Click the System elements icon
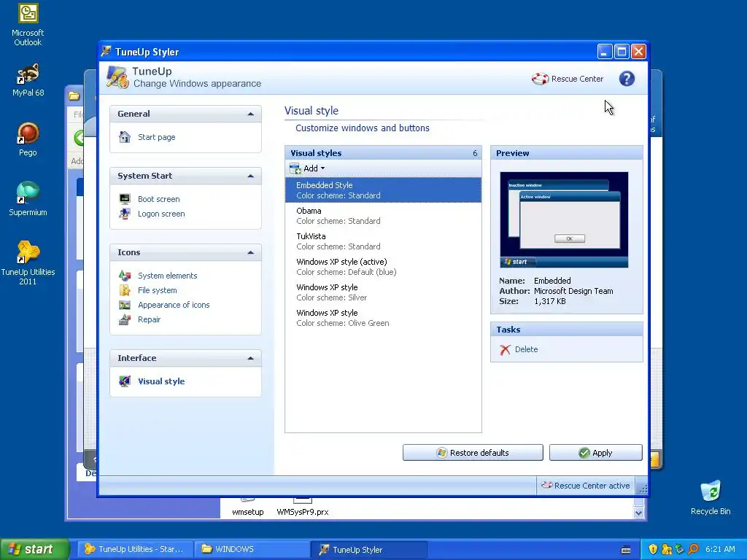This screenshot has width=747, height=560. pos(124,276)
